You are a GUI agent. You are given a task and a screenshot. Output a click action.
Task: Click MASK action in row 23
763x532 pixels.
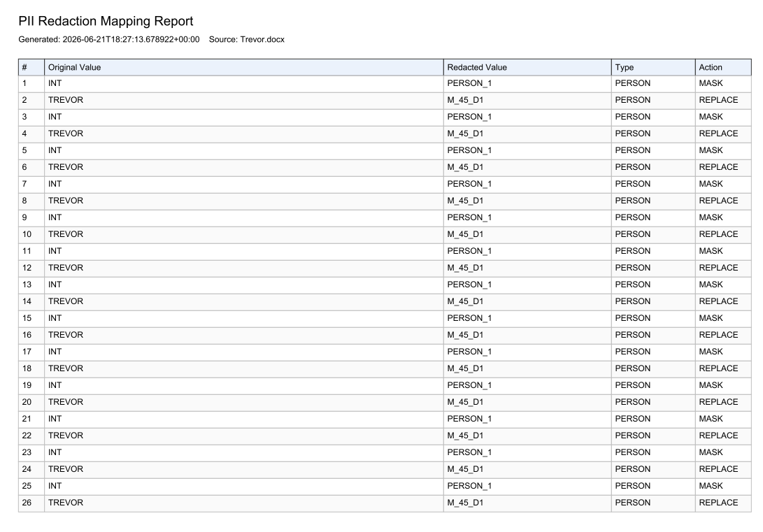click(711, 452)
